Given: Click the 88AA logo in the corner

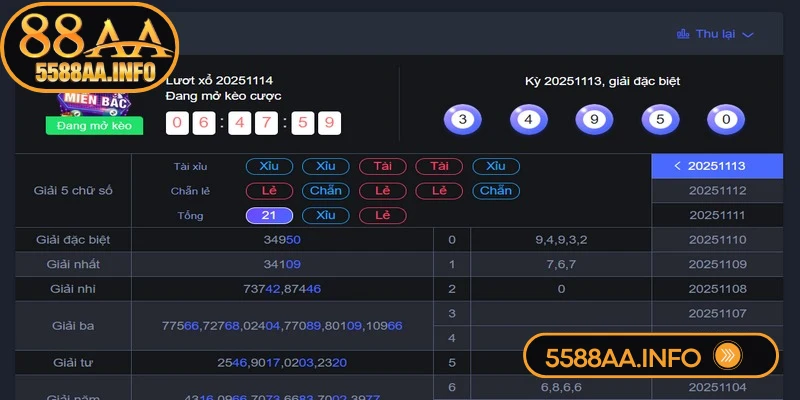Looking at the screenshot, I should click(x=90, y=47).
